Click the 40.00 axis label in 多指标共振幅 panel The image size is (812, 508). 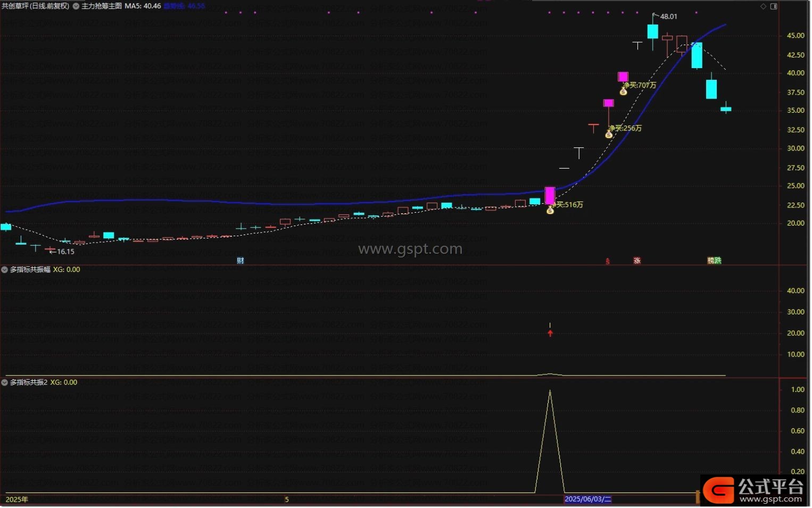click(797, 292)
